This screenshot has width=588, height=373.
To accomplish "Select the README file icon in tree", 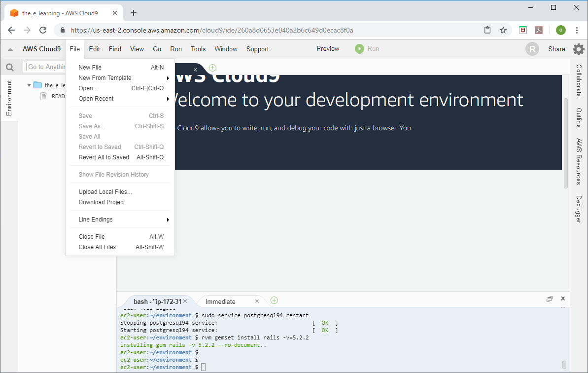I will 44,96.
